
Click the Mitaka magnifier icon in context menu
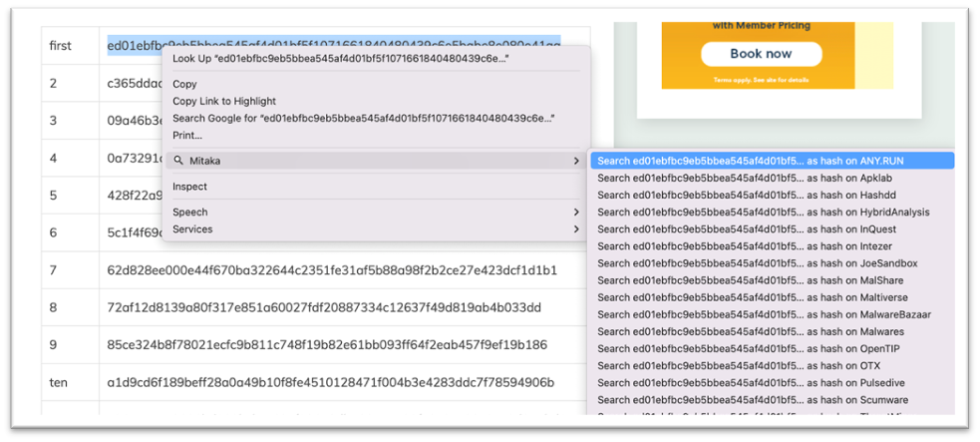(178, 161)
